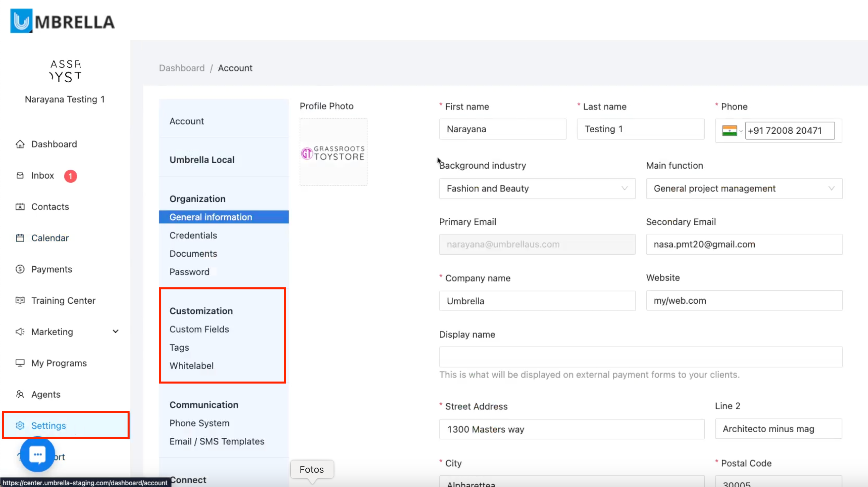This screenshot has height=487, width=868.
Task: Click the Settings gear icon
Action: tap(20, 426)
